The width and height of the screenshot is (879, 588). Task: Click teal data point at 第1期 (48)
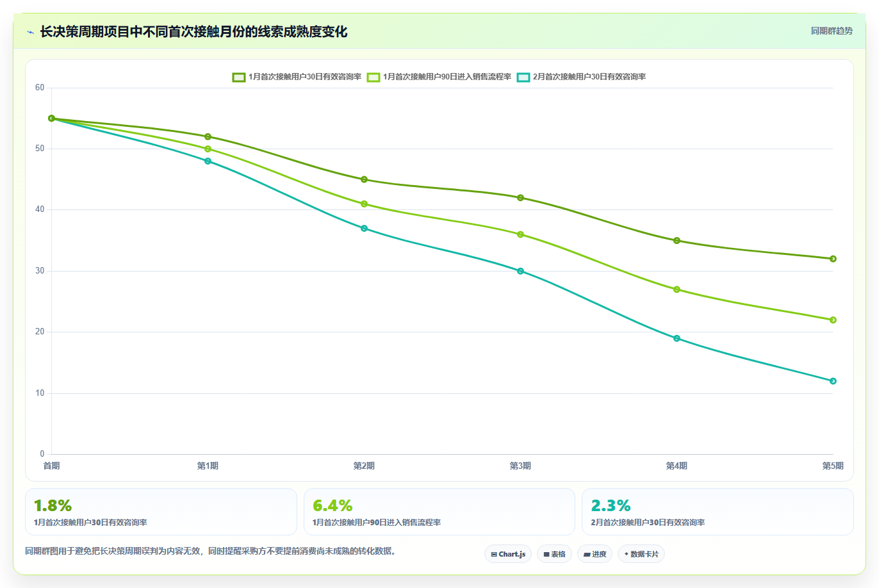(x=208, y=161)
